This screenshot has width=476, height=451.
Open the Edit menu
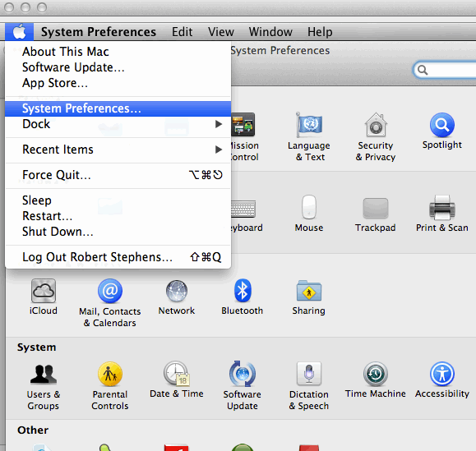pyautogui.click(x=183, y=32)
